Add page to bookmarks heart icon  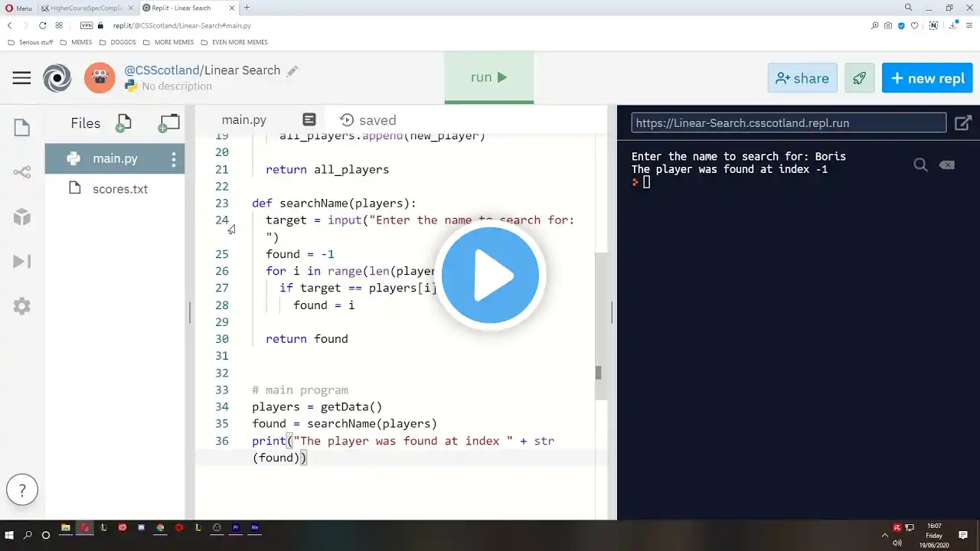pos(914,25)
